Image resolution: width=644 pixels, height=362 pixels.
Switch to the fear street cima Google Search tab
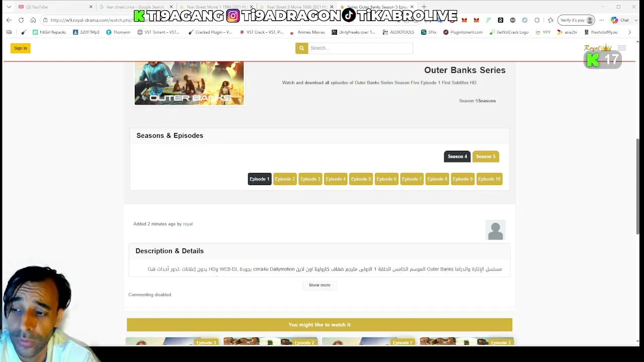(136, 7)
